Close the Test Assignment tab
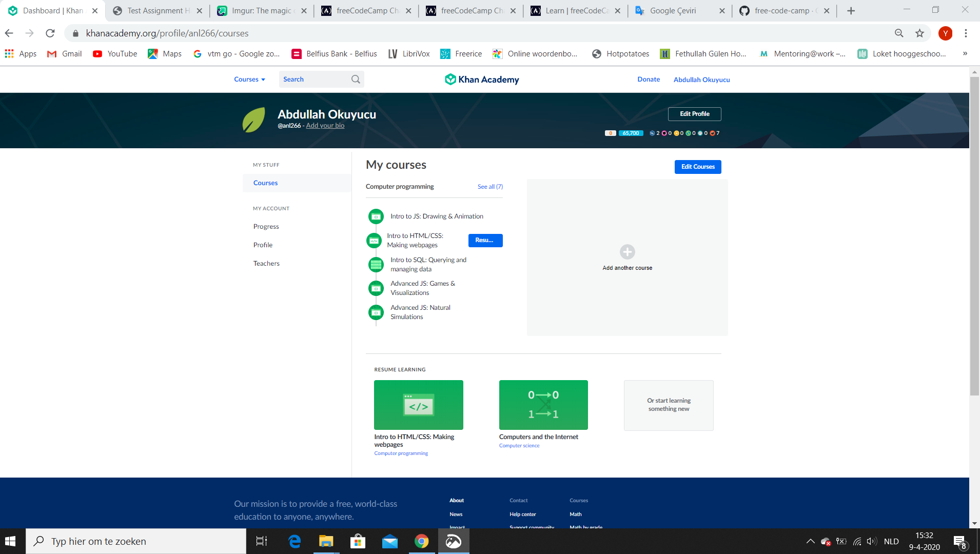 199,11
